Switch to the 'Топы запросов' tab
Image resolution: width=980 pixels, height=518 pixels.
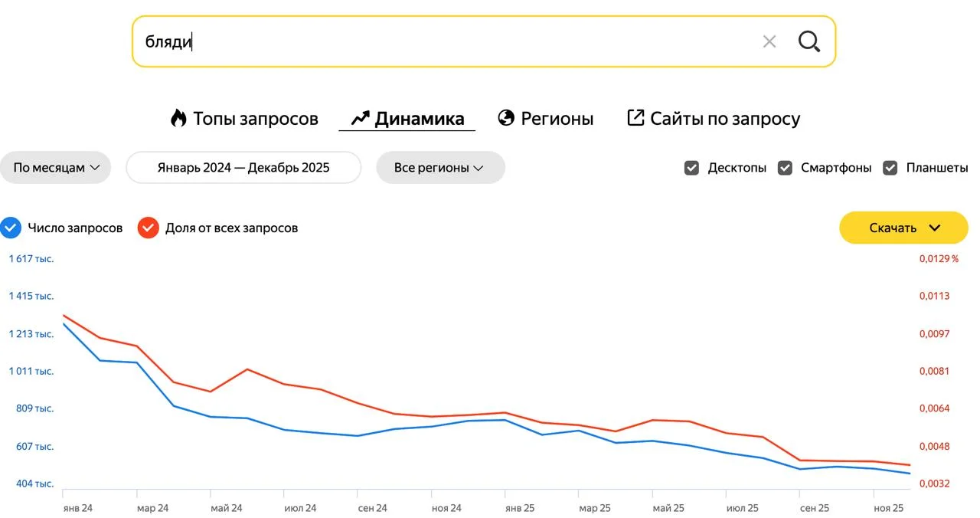[x=255, y=119]
